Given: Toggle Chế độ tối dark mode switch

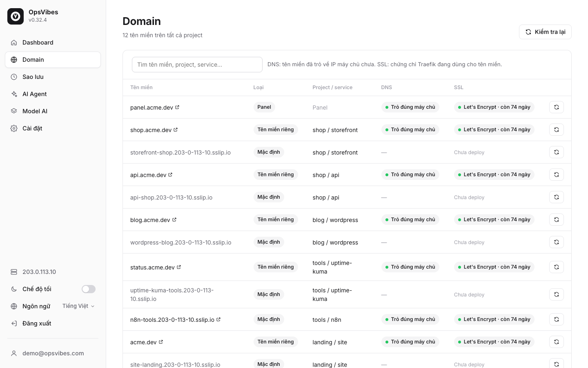Looking at the screenshot, I should pos(89,289).
